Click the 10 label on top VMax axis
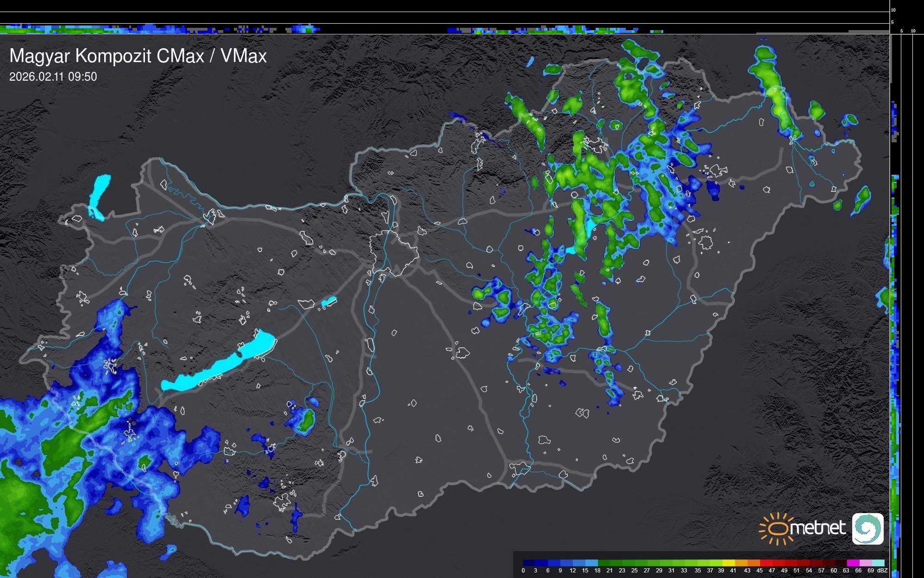The width and height of the screenshot is (924, 578). click(893, 10)
